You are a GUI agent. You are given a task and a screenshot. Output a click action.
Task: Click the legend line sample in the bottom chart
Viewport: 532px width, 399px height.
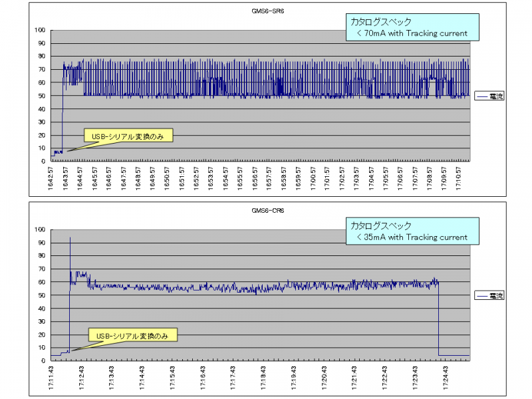[x=482, y=295]
